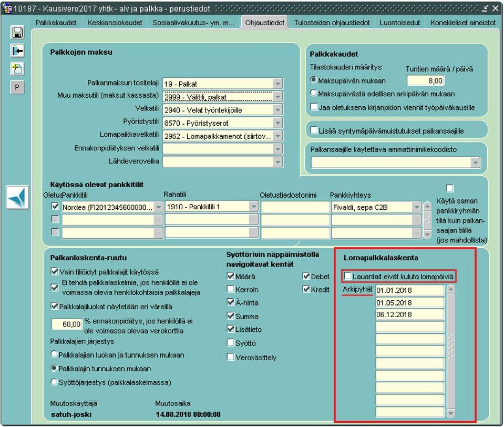Click the P button in sidebar

17,87
